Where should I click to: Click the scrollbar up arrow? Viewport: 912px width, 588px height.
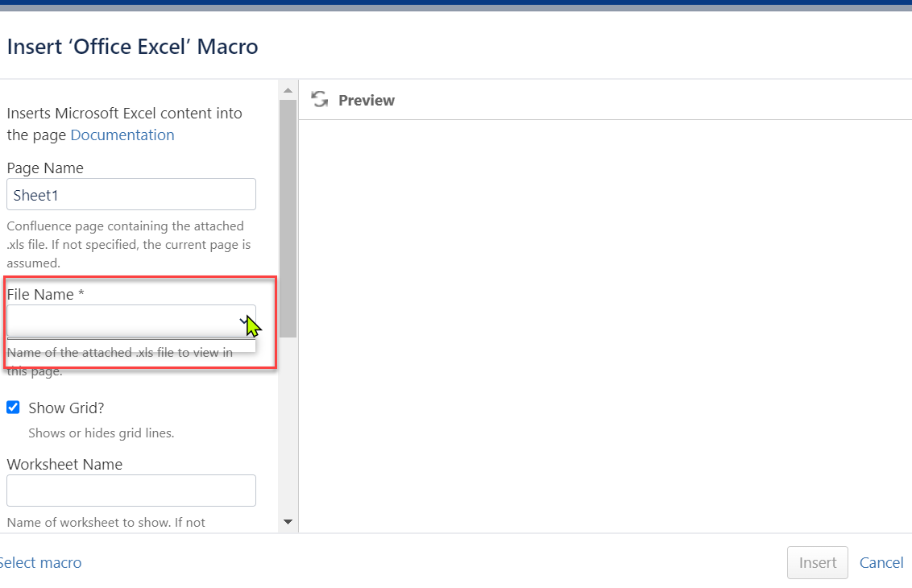coord(288,91)
